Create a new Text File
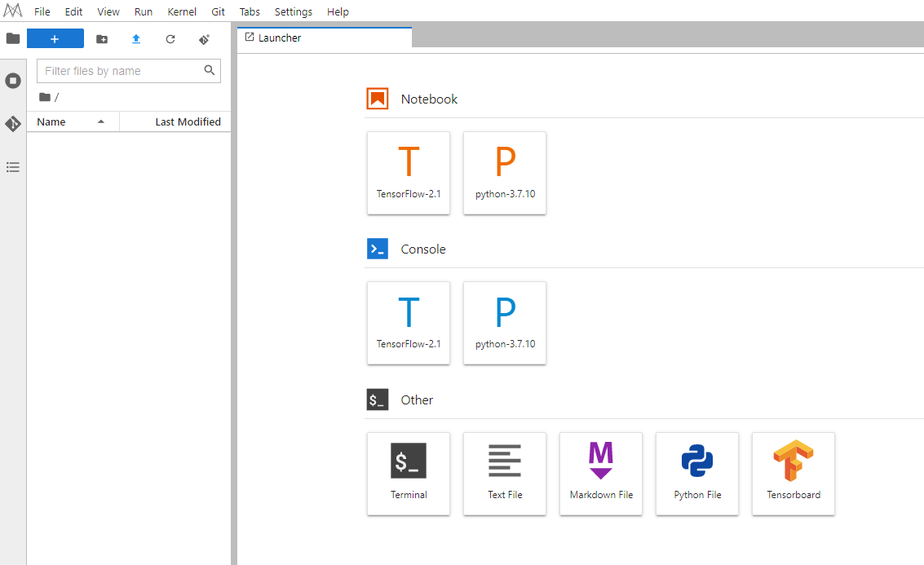 [x=505, y=475]
